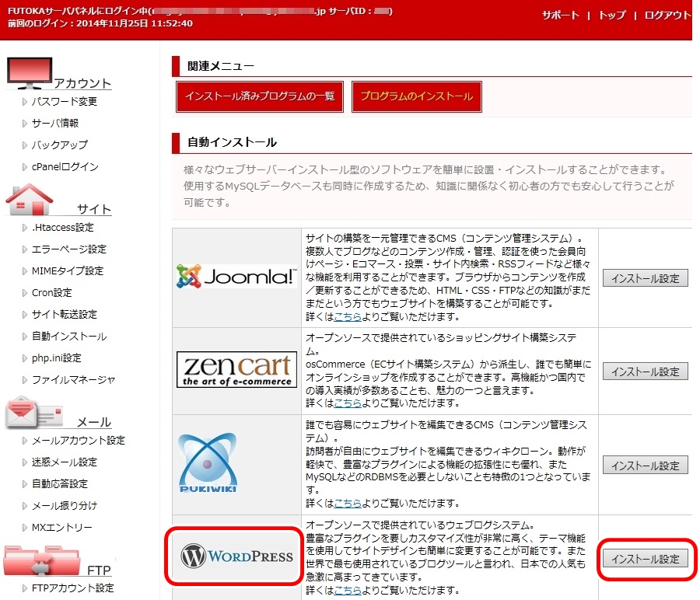Click the メール section heading

point(94,422)
